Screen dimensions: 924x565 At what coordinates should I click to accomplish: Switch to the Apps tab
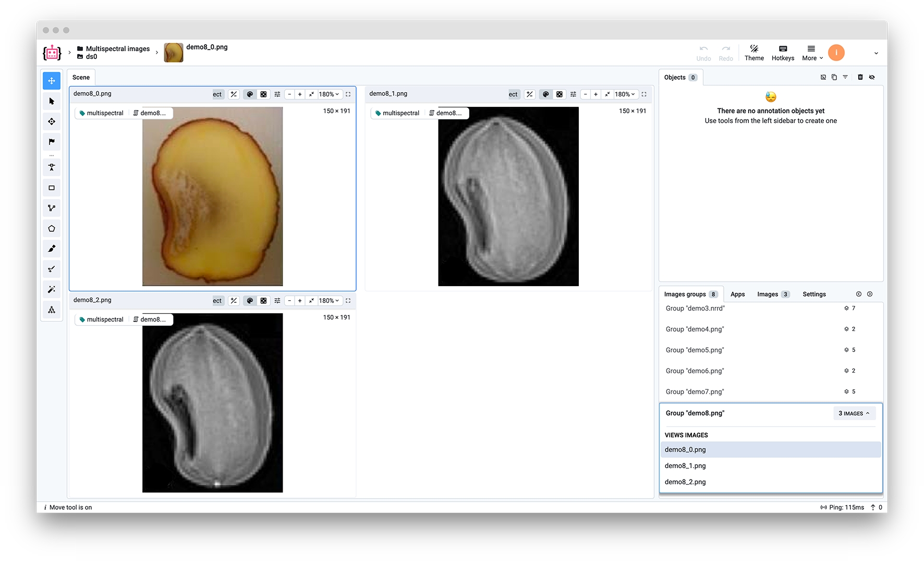(737, 294)
